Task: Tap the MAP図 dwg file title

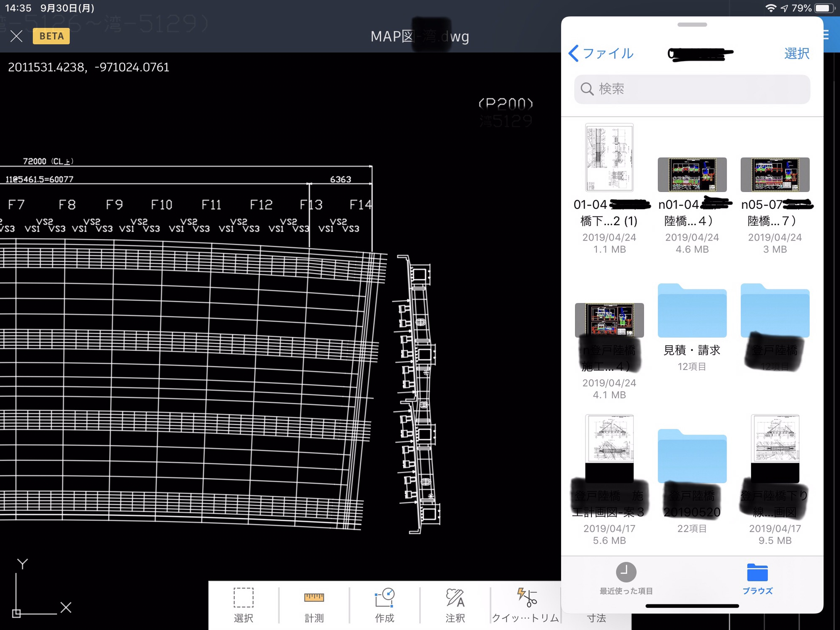Action: [x=420, y=37]
